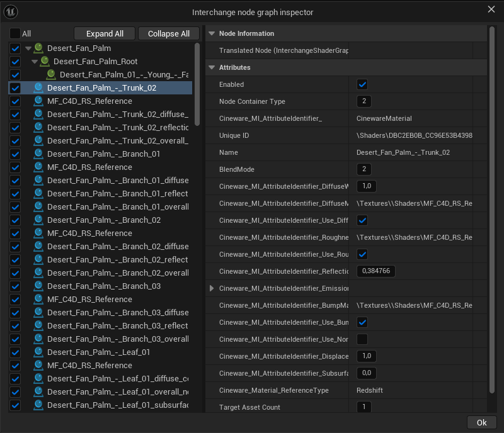This screenshot has height=433, width=504.
Task: Click the Desert_Fan_Palm scene node icon
Action: [38, 48]
